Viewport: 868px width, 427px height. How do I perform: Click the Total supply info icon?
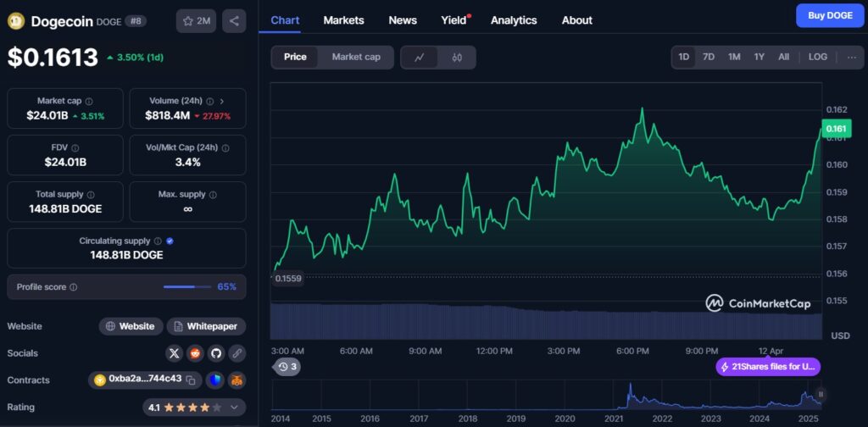[x=91, y=195]
